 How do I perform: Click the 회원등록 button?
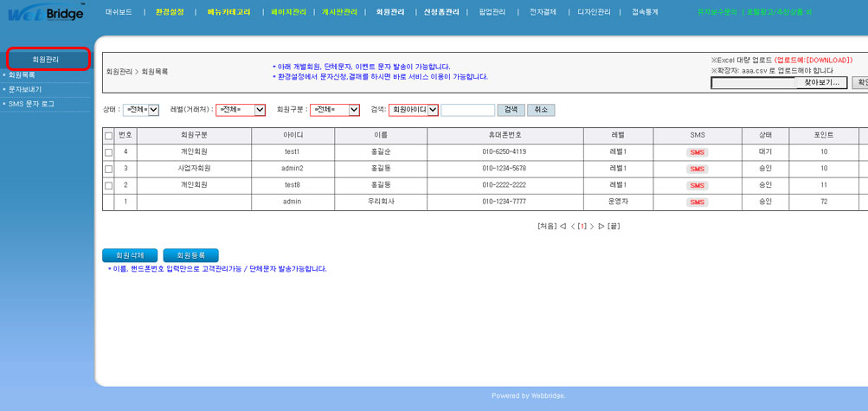point(191,255)
